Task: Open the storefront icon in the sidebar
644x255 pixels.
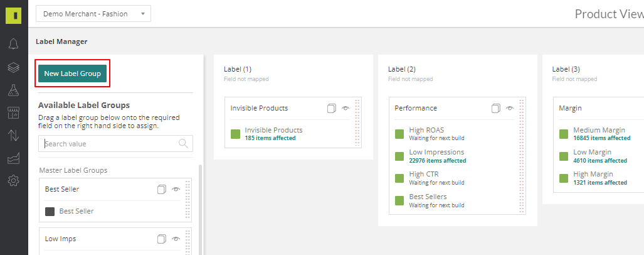Action: tap(14, 112)
